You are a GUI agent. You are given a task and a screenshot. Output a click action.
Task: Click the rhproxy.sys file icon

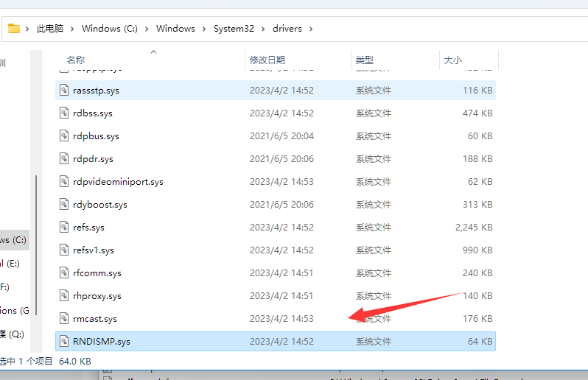[64, 296]
